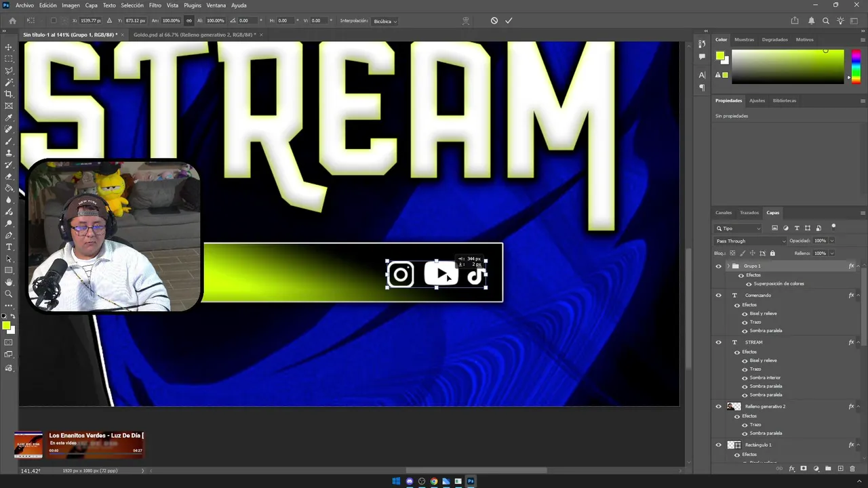Switch to the Goldo.psd document tab
The height and width of the screenshot is (488, 868).
click(194, 35)
